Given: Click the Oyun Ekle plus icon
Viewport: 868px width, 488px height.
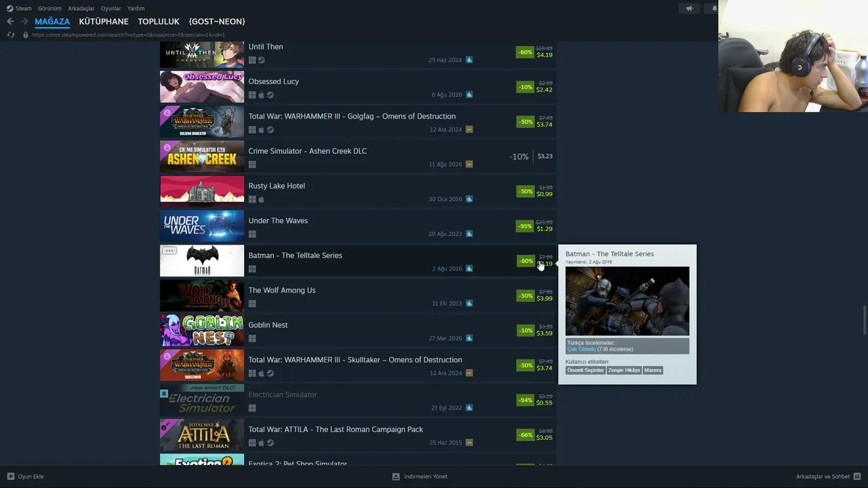Looking at the screenshot, I should coord(11,476).
